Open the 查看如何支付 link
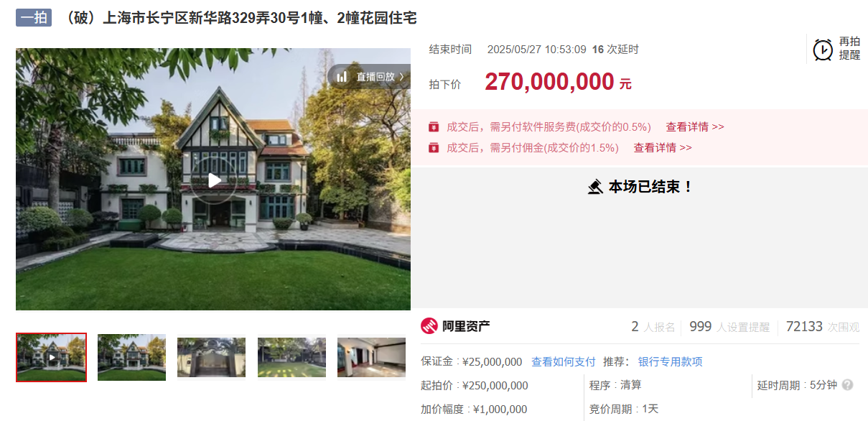The image size is (868, 421). click(564, 362)
